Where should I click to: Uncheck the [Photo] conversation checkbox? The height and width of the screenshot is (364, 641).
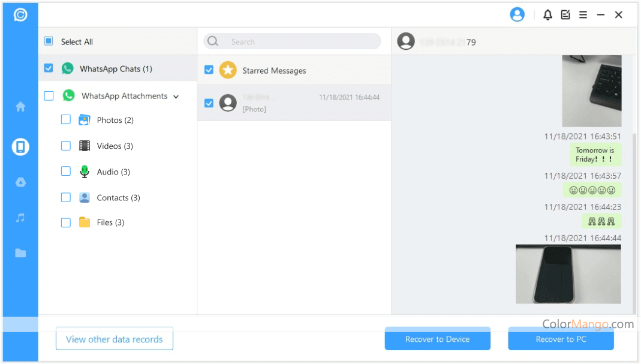(x=209, y=103)
